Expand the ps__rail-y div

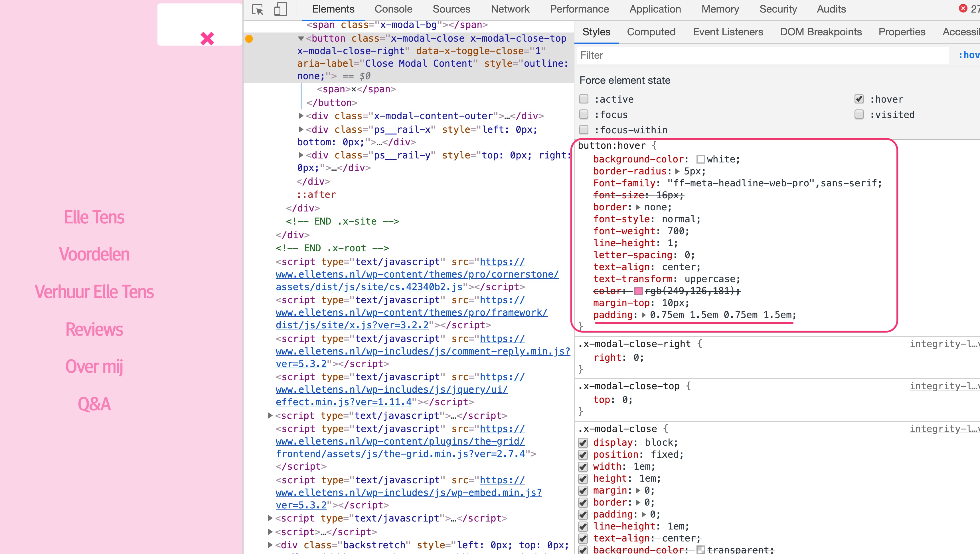(301, 155)
